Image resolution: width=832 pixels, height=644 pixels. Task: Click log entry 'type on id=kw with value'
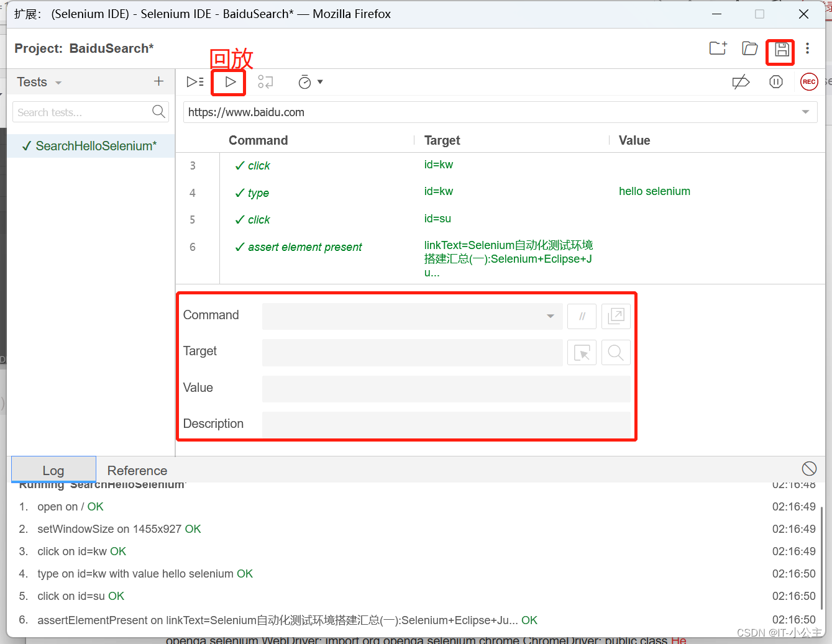(x=145, y=574)
